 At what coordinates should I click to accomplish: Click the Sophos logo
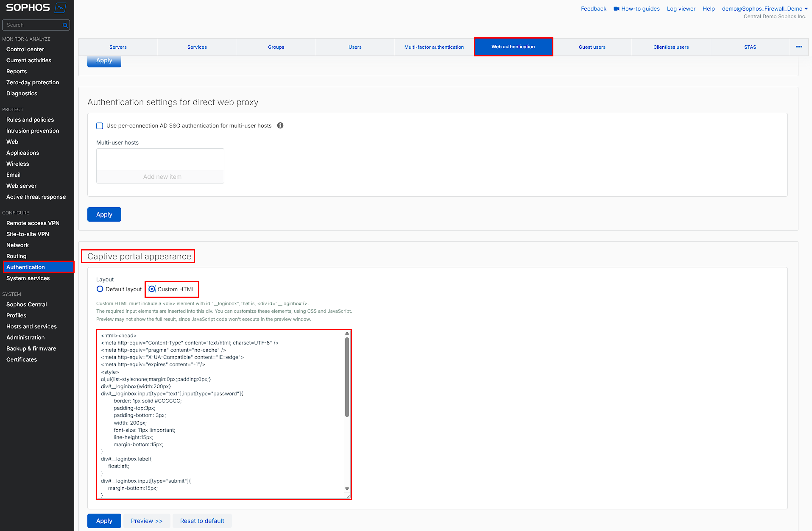[x=28, y=8]
